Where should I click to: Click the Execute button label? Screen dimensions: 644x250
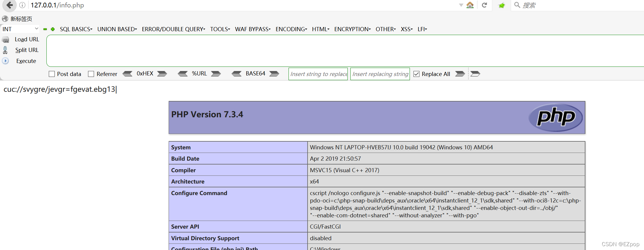tap(26, 61)
